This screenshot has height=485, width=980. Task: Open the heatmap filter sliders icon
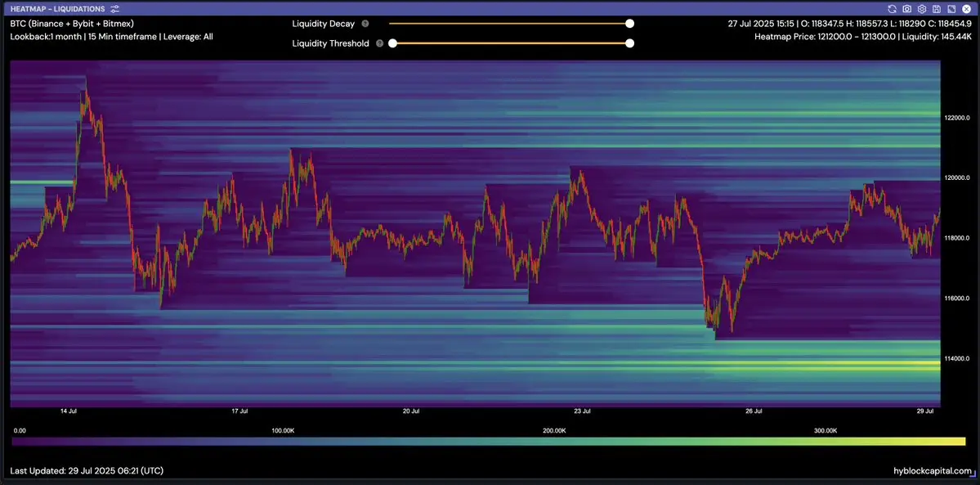pos(114,9)
